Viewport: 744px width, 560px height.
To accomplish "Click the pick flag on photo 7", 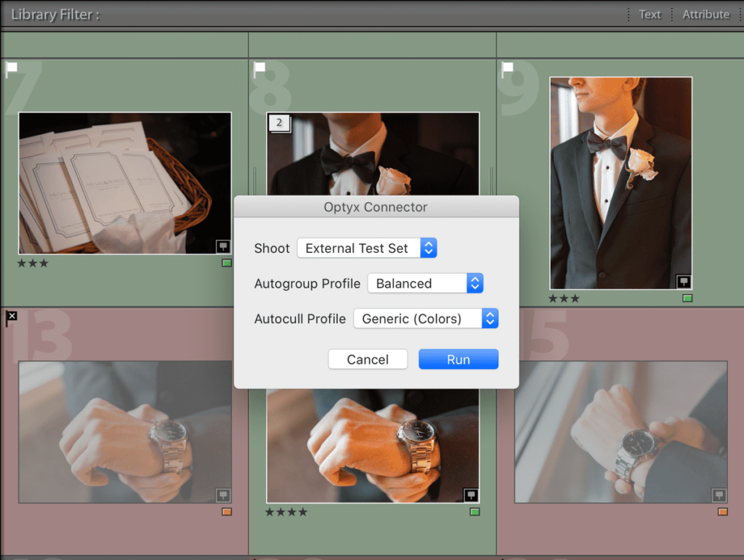I will point(10,68).
